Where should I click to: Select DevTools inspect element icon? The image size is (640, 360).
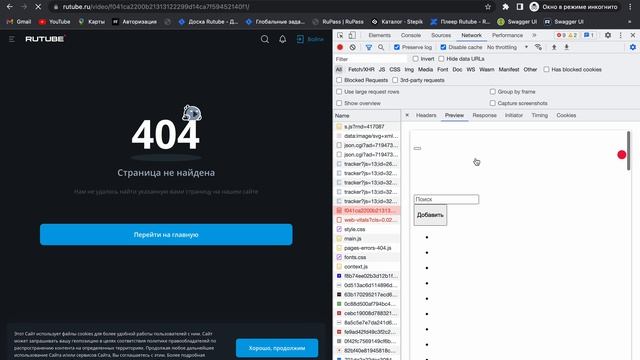pyautogui.click(x=340, y=36)
